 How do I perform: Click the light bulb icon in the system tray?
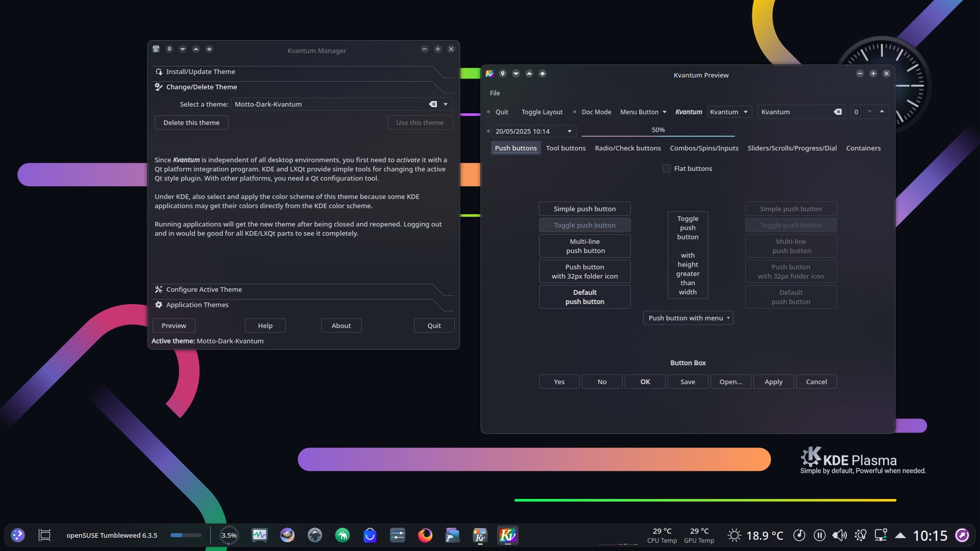coord(861,535)
